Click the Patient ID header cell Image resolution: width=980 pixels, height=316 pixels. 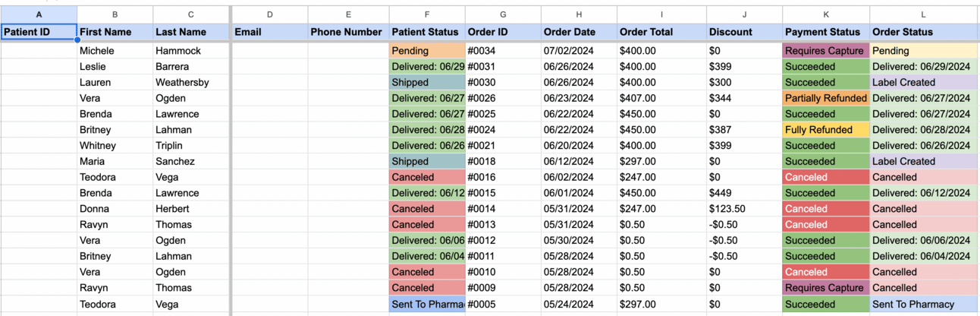tap(39, 32)
